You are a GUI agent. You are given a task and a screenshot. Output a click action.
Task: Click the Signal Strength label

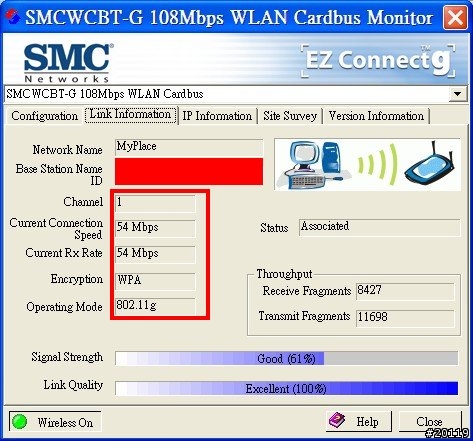(67, 357)
